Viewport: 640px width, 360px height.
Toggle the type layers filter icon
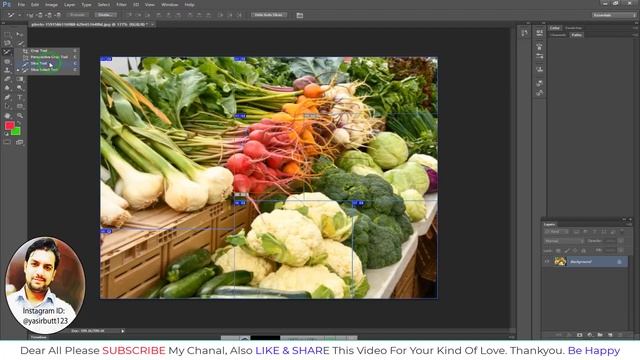tap(595, 232)
